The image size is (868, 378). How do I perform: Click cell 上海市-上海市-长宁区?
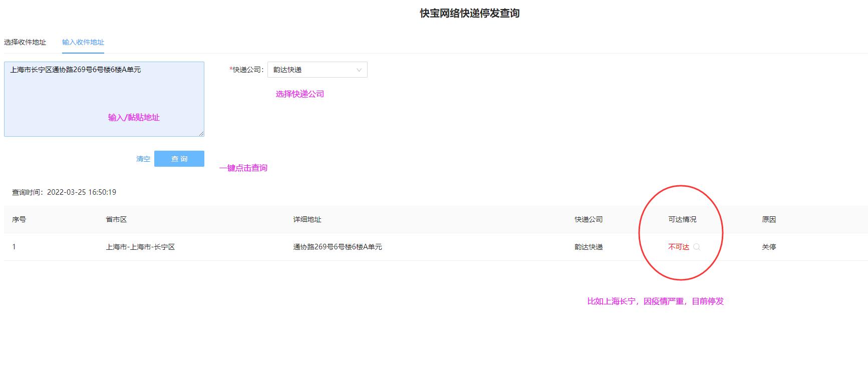point(140,247)
